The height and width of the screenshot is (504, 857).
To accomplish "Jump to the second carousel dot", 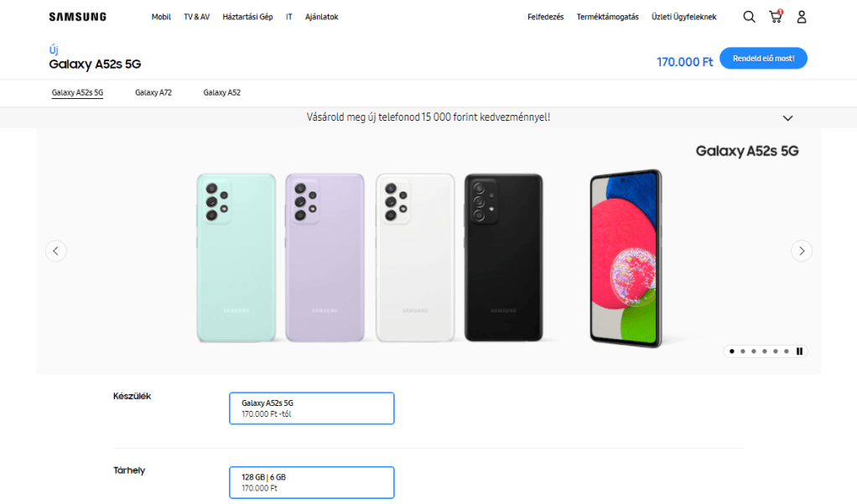I will click(743, 351).
